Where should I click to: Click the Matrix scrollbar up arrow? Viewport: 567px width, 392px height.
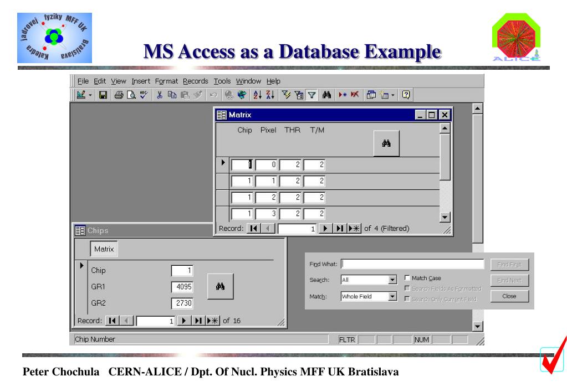[445, 128]
